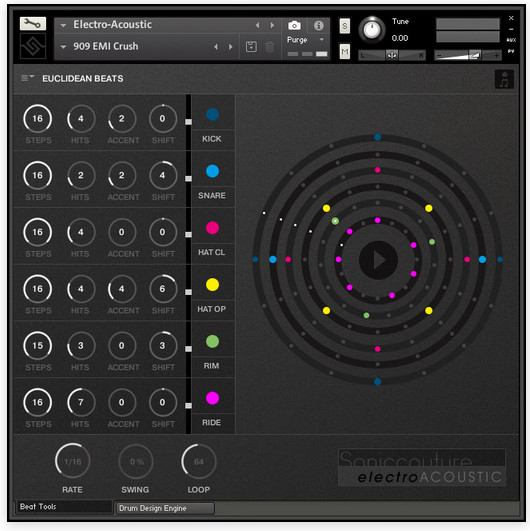Screen dimensions: 530x531
Task: Go to the previous instrument
Action: [257, 25]
